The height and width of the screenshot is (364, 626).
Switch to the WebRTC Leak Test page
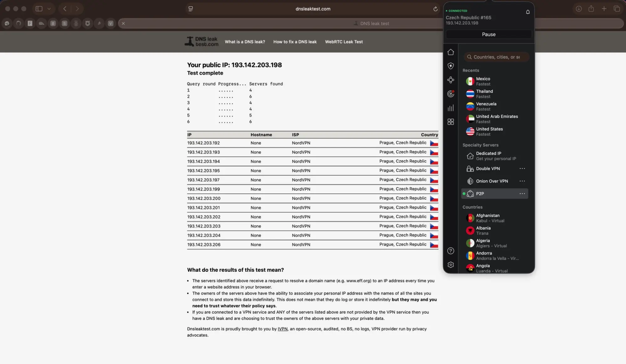(344, 42)
